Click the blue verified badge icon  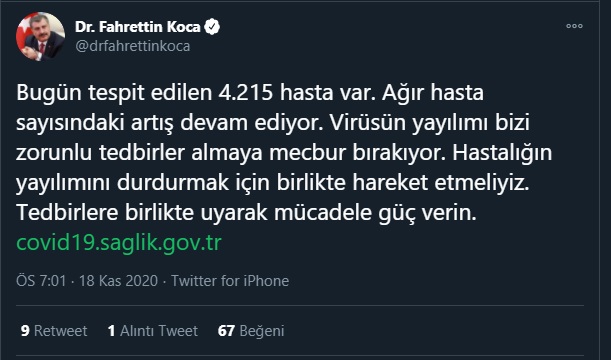212,26
